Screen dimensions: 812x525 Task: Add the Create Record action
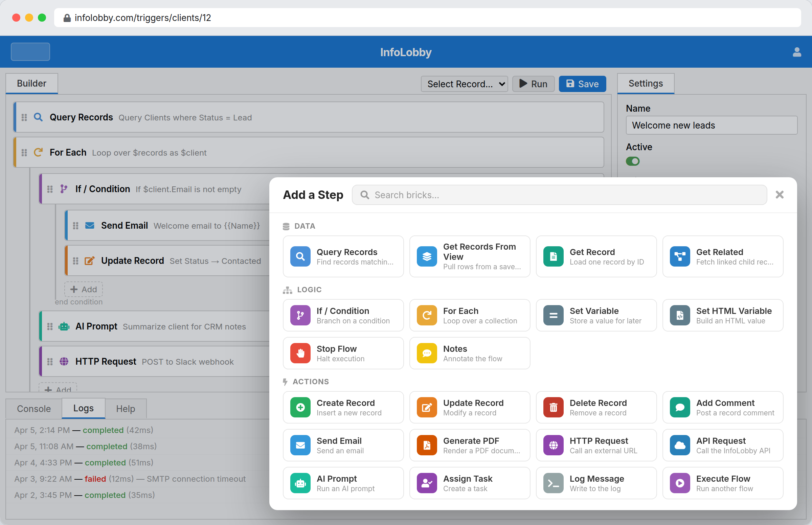point(343,407)
